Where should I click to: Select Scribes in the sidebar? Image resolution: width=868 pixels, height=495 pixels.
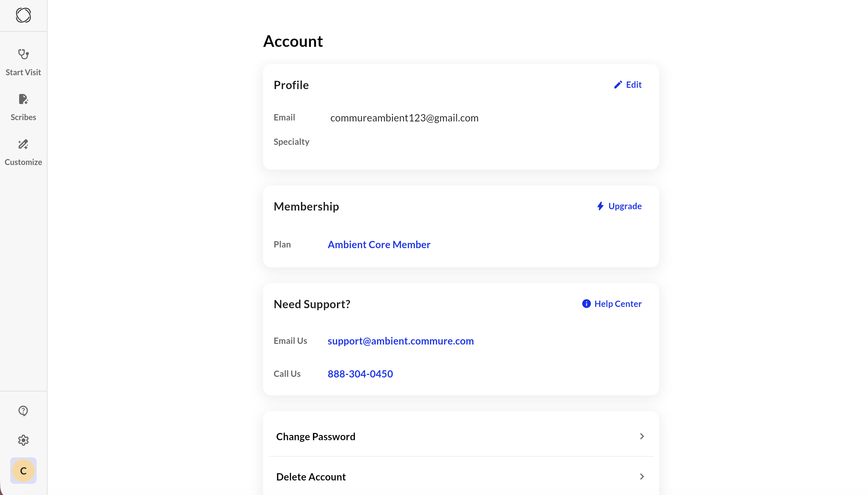coord(23,117)
